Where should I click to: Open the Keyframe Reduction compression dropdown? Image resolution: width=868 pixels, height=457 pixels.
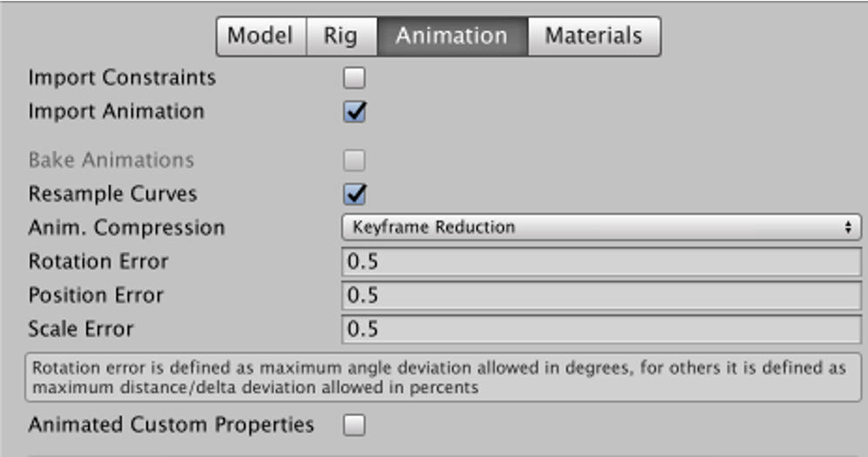pyautogui.click(x=600, y=228)
